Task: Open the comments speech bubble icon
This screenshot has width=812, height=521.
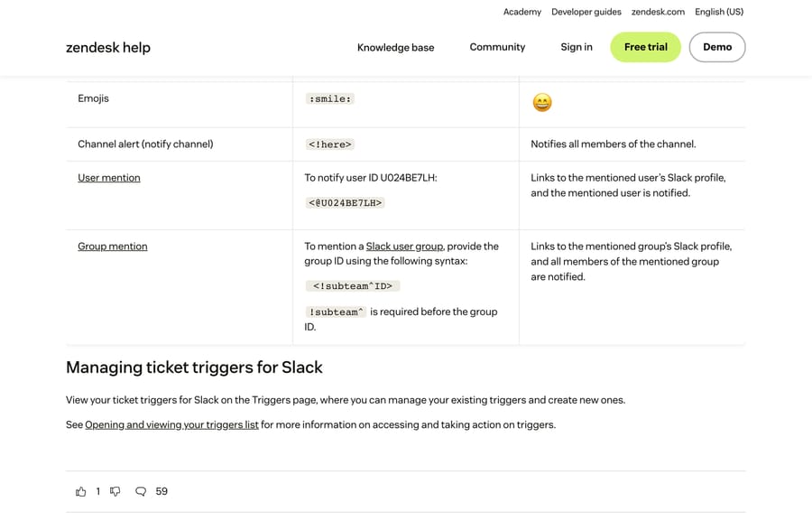Action: coord(141,491)
